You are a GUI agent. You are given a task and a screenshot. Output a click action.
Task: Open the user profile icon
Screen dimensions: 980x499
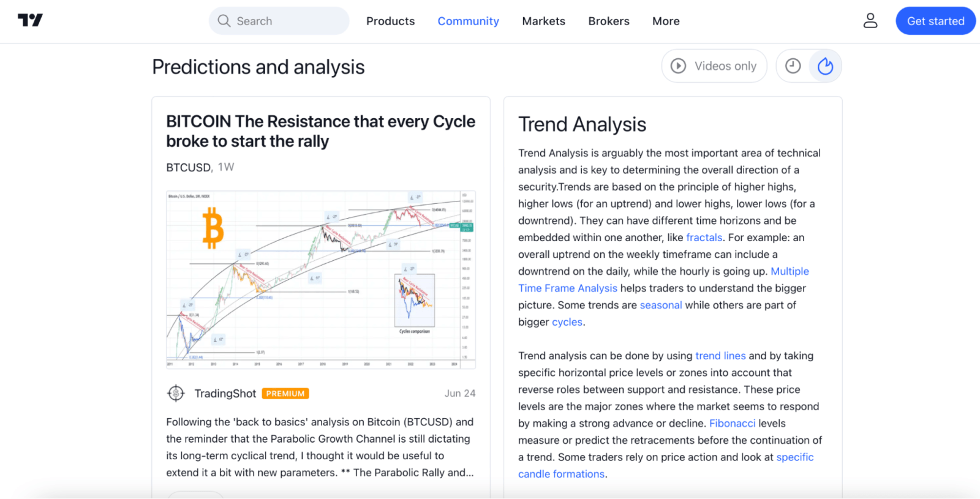click(870, 21)
